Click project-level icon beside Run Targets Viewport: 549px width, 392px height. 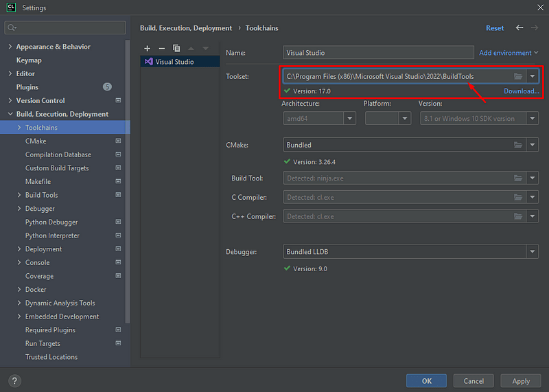click(x=118, y=343)
